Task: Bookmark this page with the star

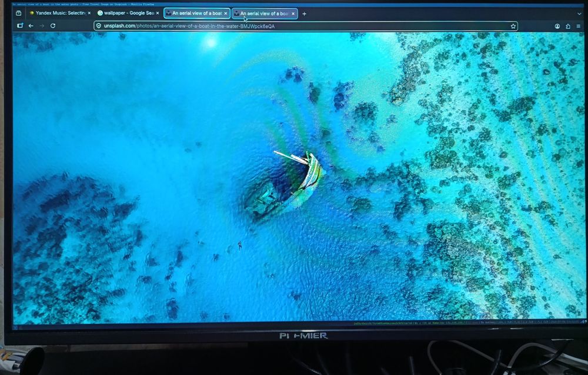Action: (x=513, y=26)
